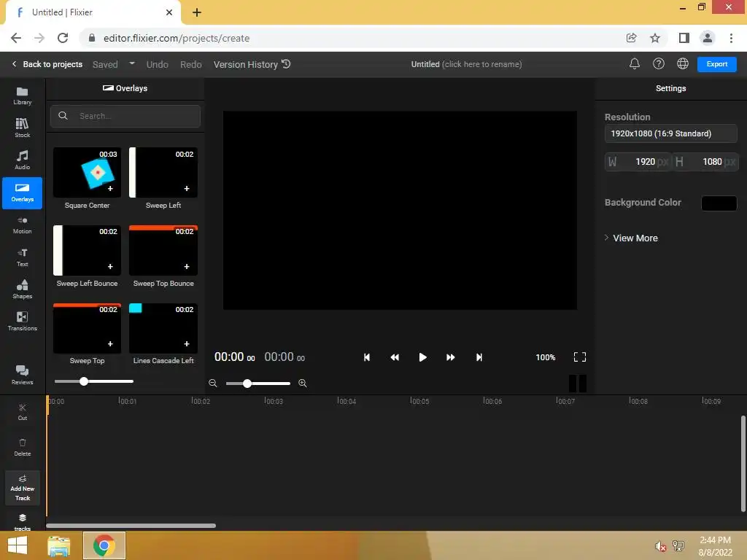This screenshot has height=560, width=747.
Task: Add the Square Center overlay with its plus
Action: 110,189
